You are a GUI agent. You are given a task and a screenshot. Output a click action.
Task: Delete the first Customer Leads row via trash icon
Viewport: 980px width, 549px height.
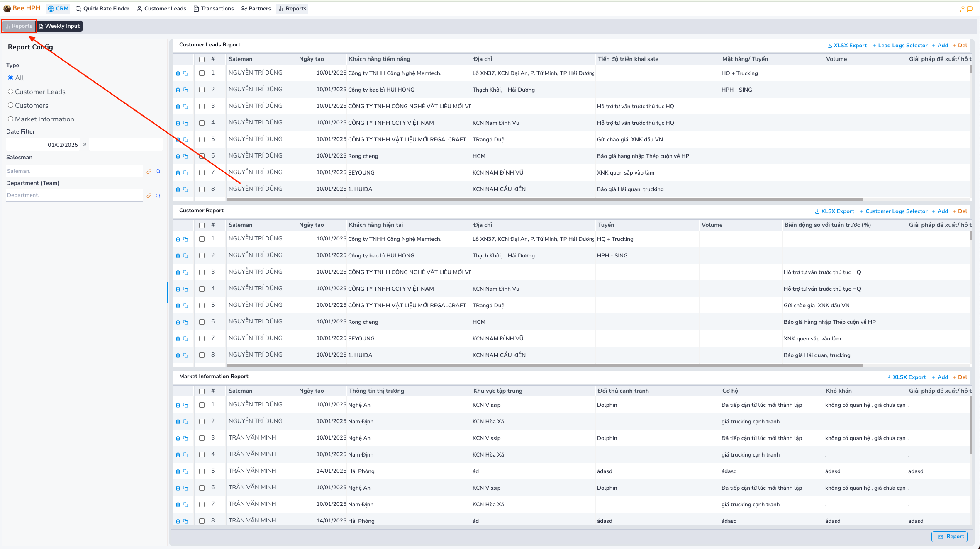coord(178,73)
